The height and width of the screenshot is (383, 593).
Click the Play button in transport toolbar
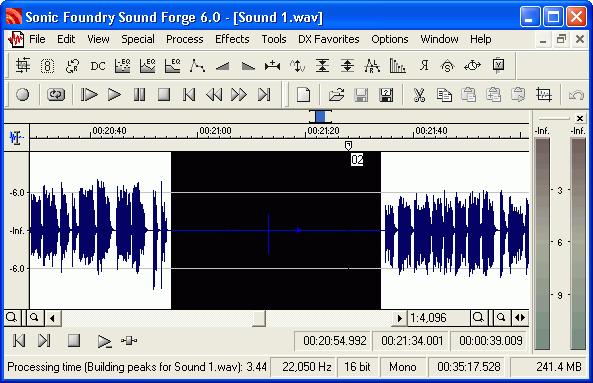click(x=114, y=95)
